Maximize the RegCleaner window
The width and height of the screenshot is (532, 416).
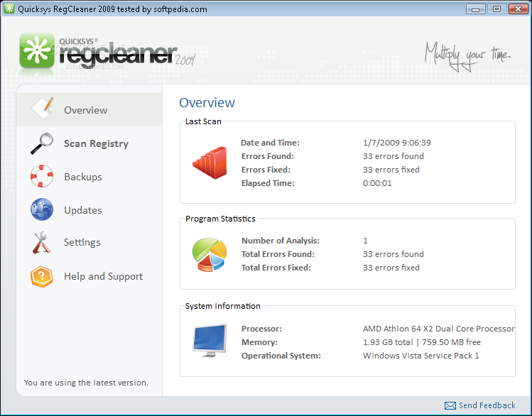[x=496, y=9]
